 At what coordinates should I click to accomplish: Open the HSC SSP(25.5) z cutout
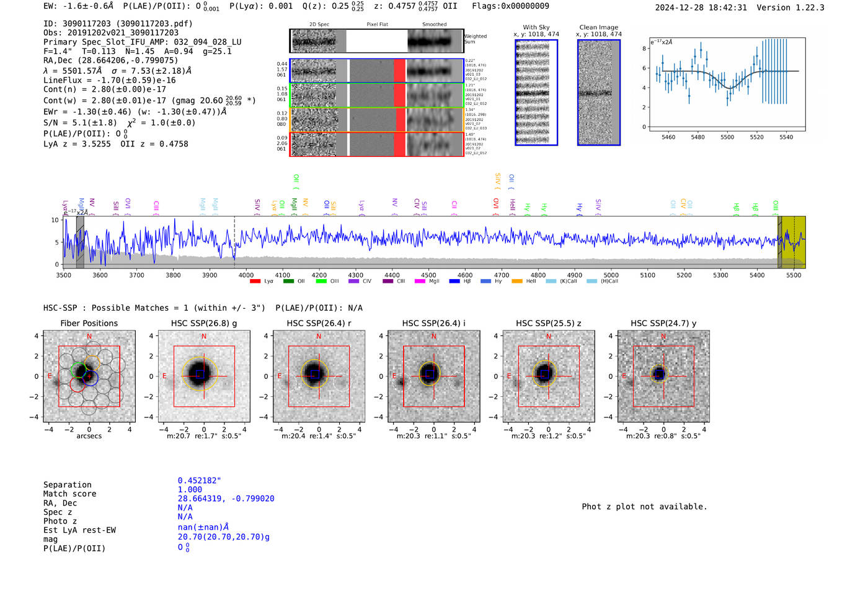pyautogui.click(x=549, y=376)
